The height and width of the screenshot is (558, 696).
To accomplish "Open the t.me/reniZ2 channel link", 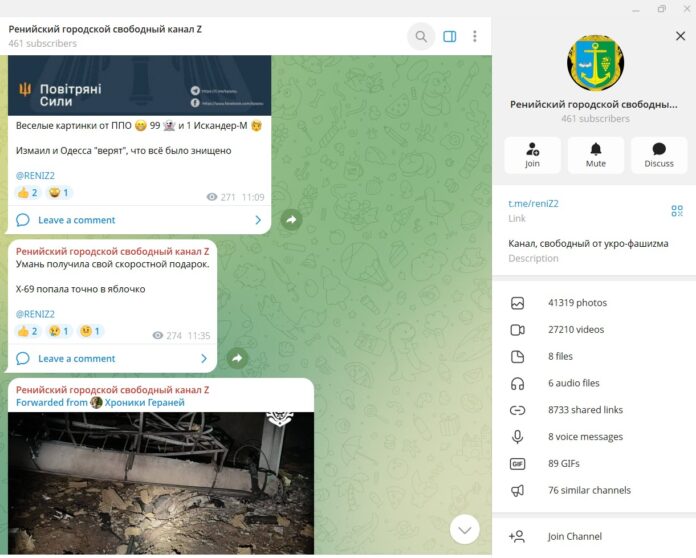I will [533, 203].
